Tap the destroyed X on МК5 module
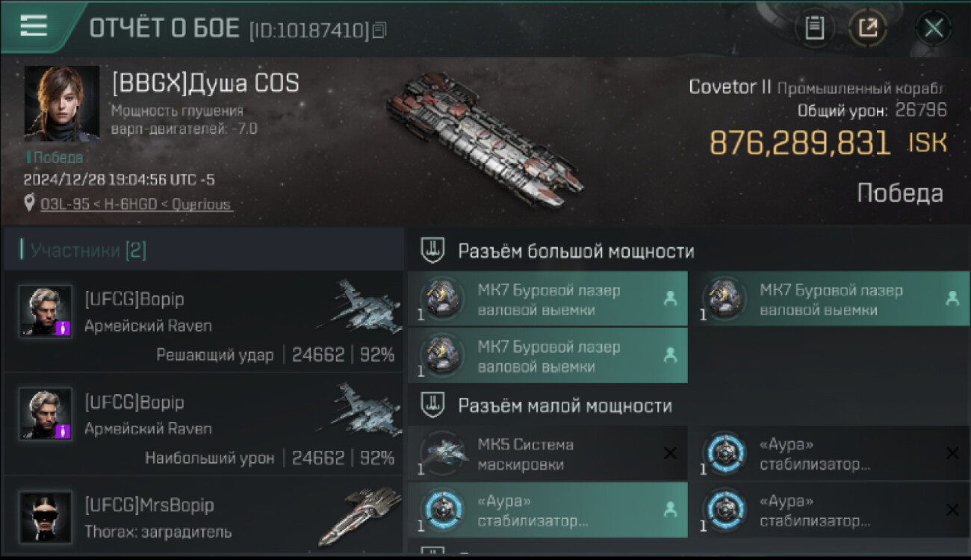This screenshot has height=560, width=971. (x=670, y=453)
